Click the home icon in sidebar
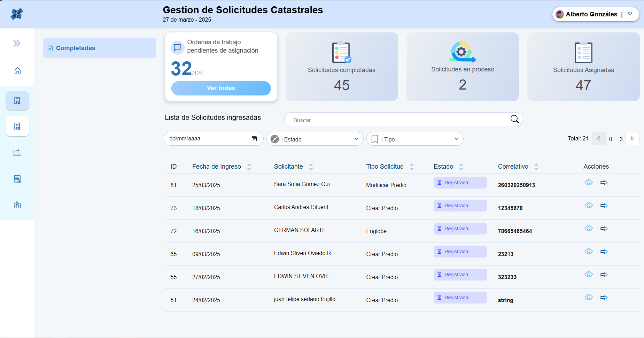Image resolution: width=644 pixels, height=338 pixels. [17, 71]
